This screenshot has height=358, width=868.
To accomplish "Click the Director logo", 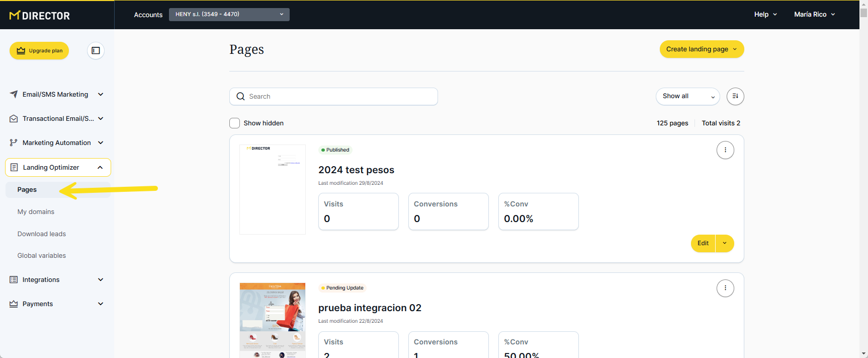I will (40, 16).
